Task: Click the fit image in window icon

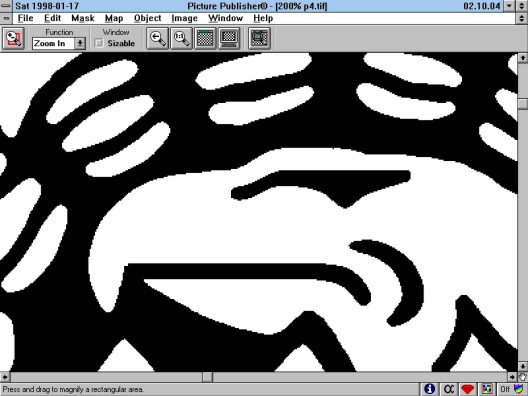Action: click(205, 38)
